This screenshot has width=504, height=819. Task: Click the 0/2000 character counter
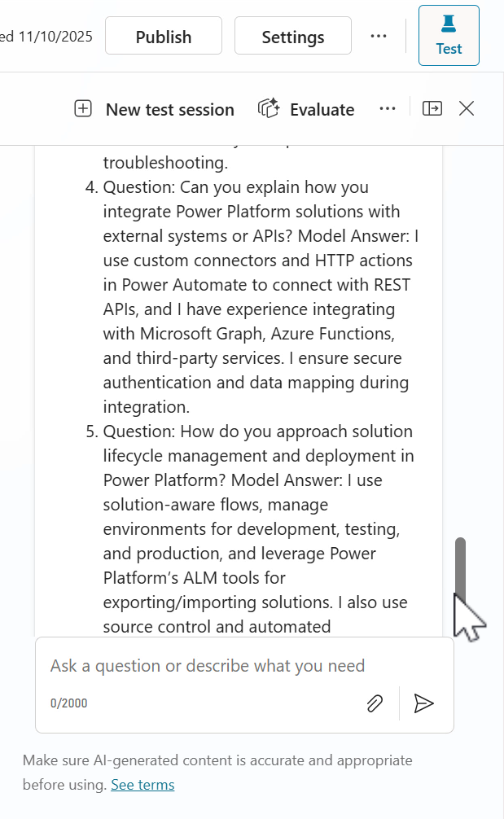tap(69, 703)
